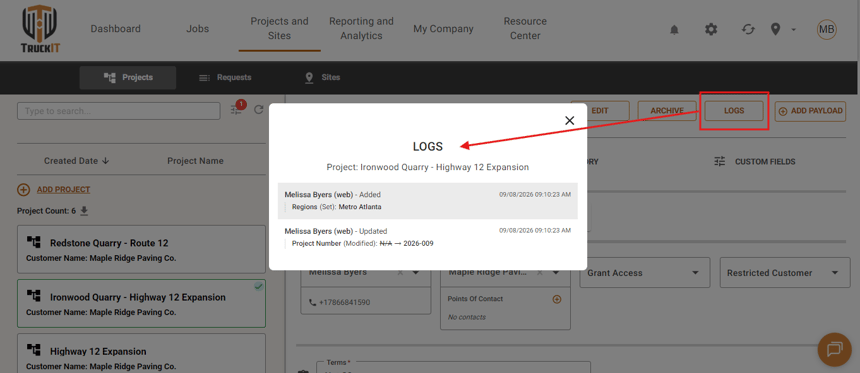
Task: Click the plus icon beside Add Project
Action: click(x=24, y=190)
